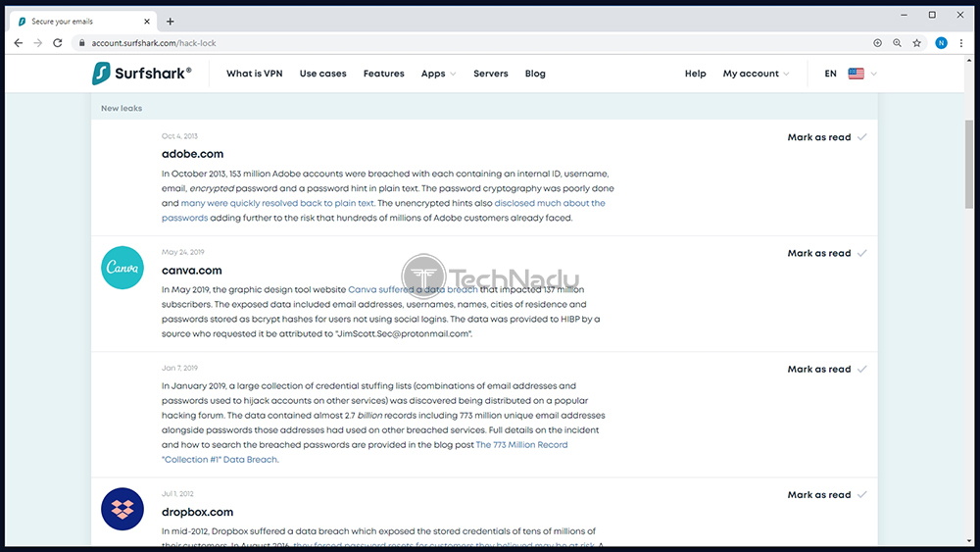The height and width of the screenshot is (552, 980).
Task: Click the New leaks section label
Action: click(x=122, y=108)
